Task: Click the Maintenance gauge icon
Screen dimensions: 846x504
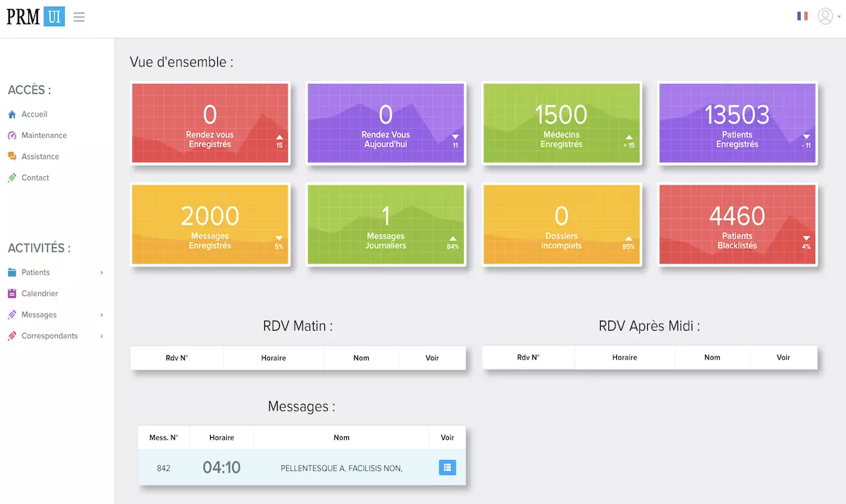Action: 12,135
